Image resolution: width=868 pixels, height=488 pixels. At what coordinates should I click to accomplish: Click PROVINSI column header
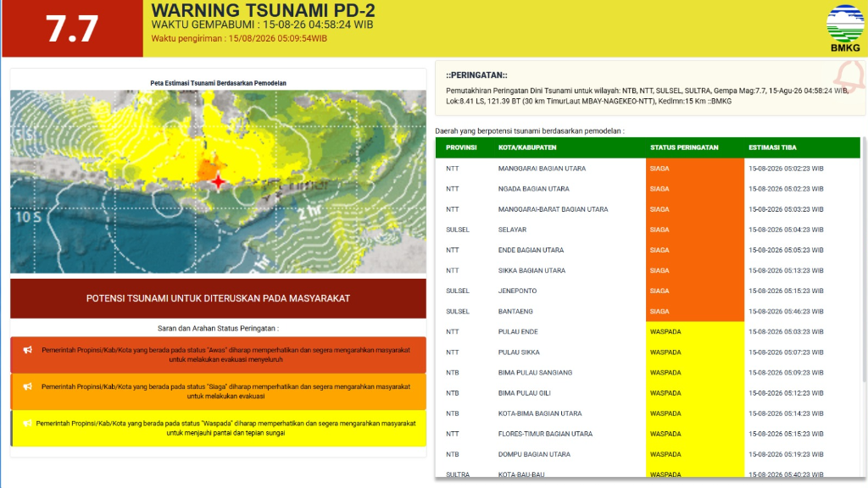tap(461, 147)
